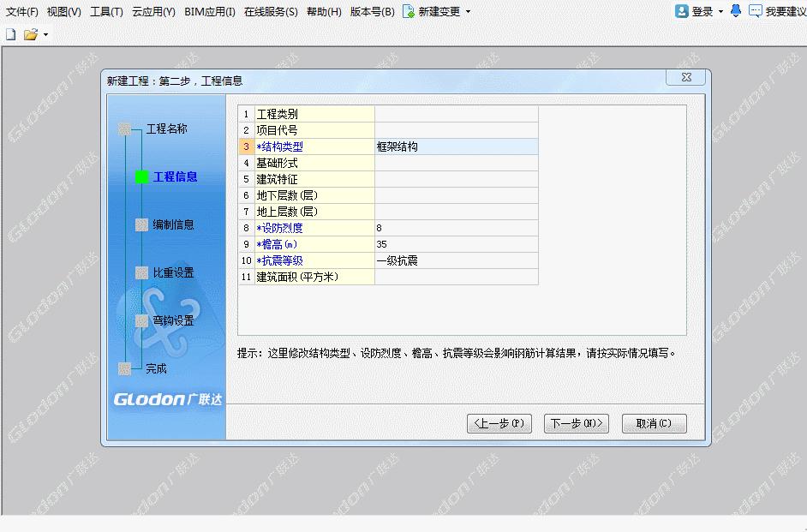Expand the 新建变更 dropdown arrow
This screenshot has height=532, width=807.
(468, 11)
